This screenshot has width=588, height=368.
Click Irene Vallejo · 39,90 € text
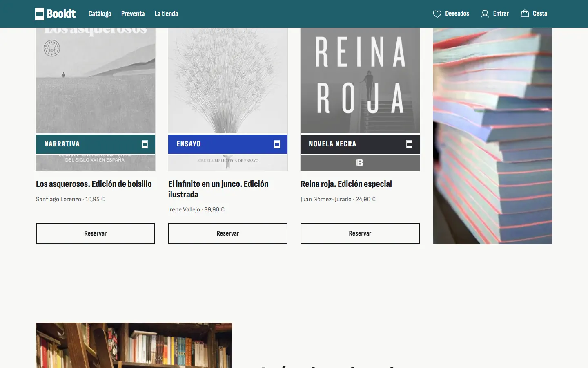pyautogui.click(x=196, y=209)
